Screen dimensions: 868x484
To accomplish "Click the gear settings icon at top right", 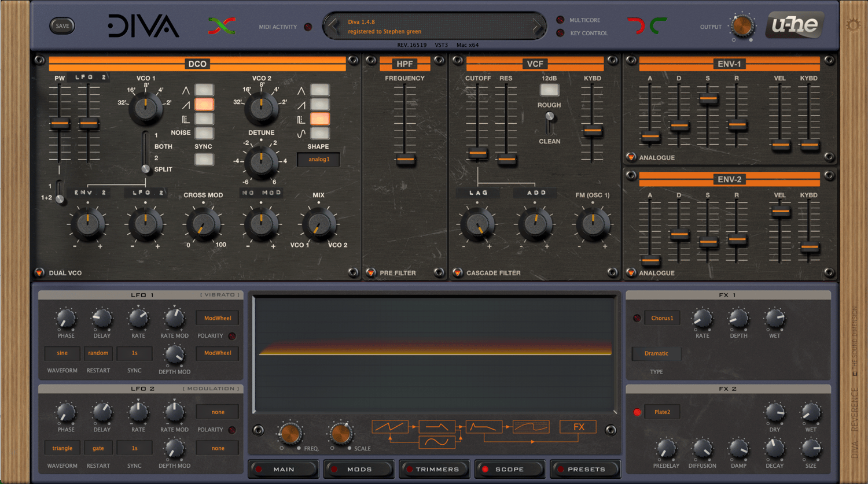I will (853, 25).
